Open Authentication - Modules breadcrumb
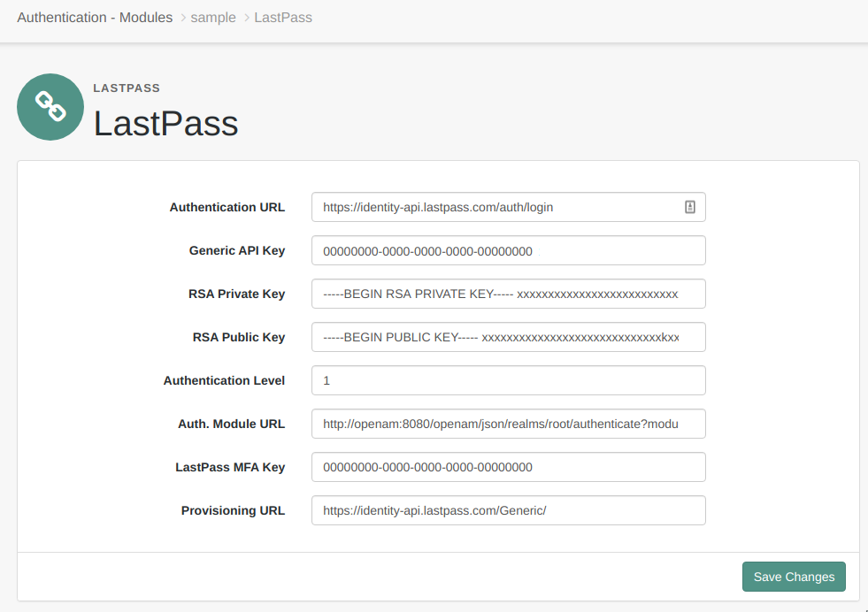The image size is (868, 612). click(95, 18)
